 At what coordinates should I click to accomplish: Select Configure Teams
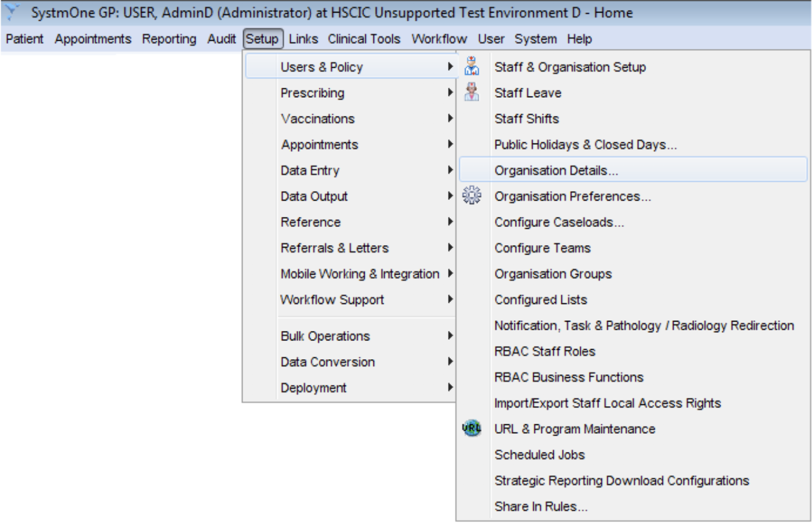click(633, 248)
